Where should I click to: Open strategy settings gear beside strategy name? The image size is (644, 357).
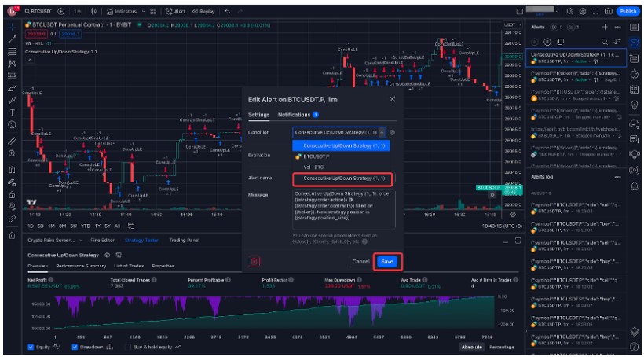point(107,255)
